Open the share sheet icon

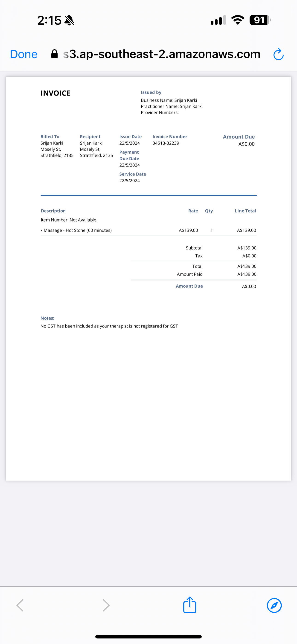coord(190,605)
